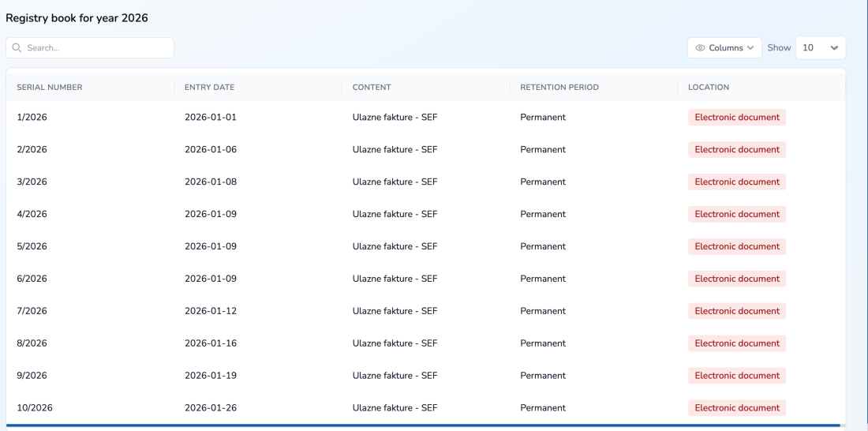This screenshot has height=431, width=868.
Task: Click the Content column header
Action: click(372, 88)
